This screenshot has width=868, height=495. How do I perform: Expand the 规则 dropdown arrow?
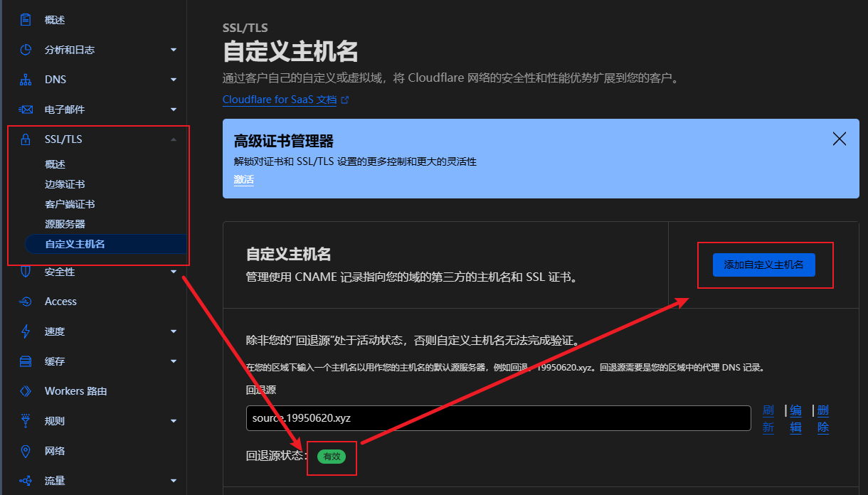(174, 420)
